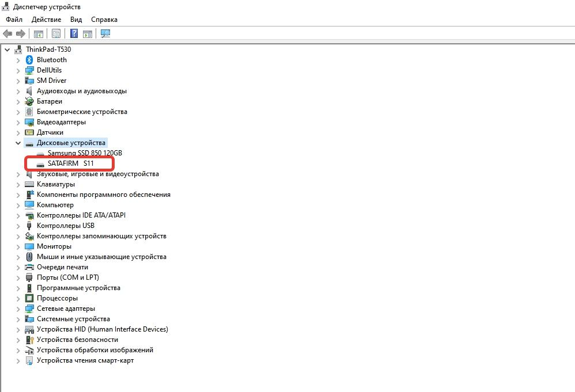Click the Сетевые адаптеры network icon
This screenshot has height=392, width=575.
pyautogui.click(x=29, y=309)
